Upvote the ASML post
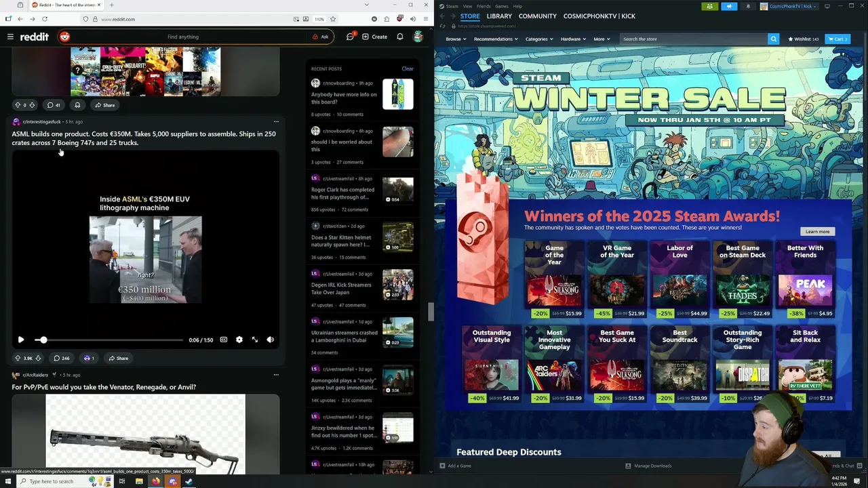The image size is (868, 488). pyautogui.click(x=18, y=358)
